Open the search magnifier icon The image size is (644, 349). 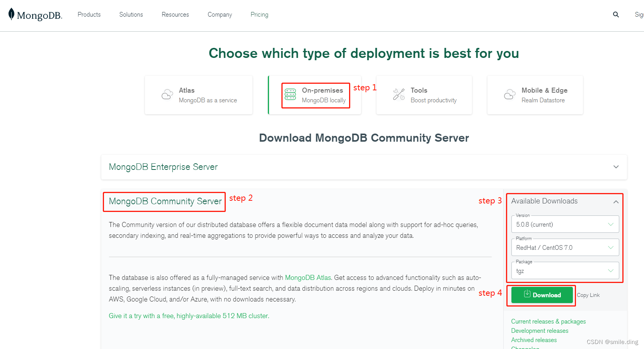[616, 15]
